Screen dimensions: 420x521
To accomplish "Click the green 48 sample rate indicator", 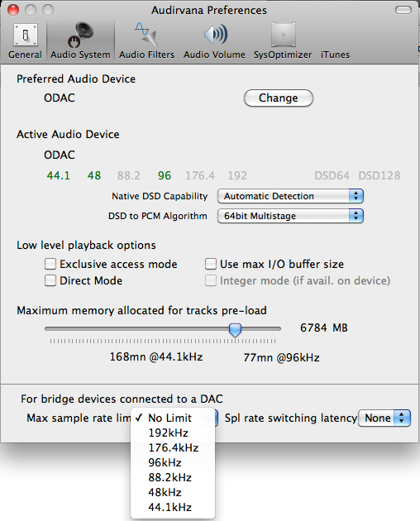I will [x=94, y=175].
